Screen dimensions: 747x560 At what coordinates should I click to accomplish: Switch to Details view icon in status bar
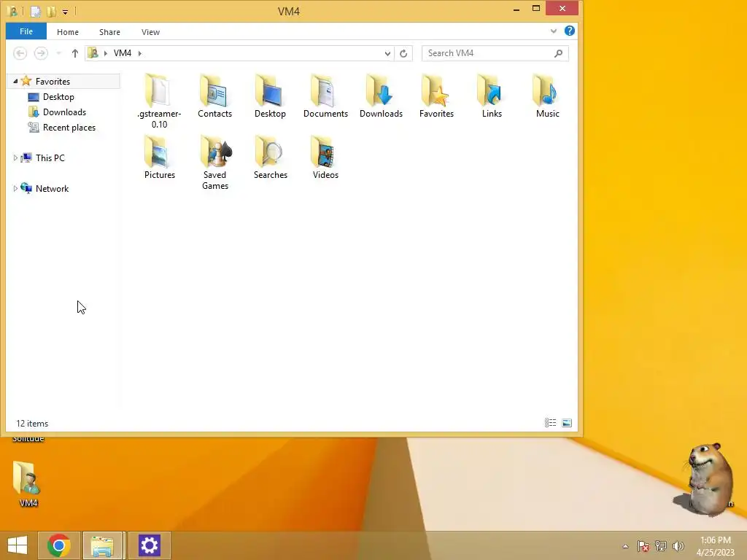tap(550, 423)
